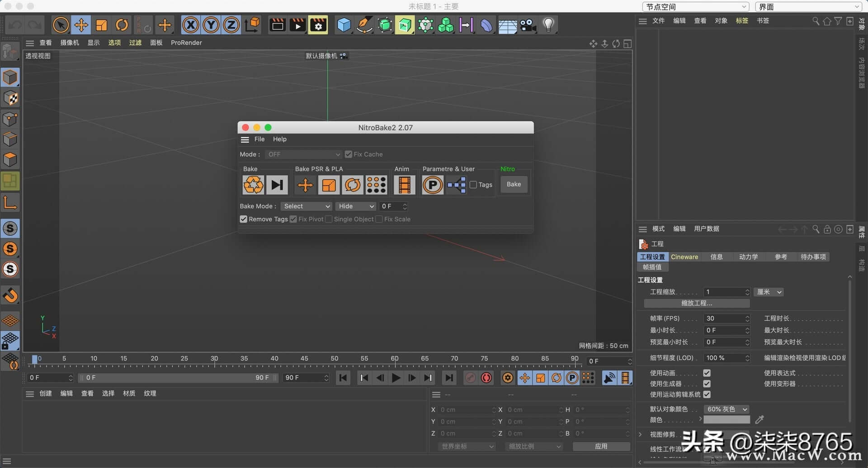This screenshot has width=868, height=468.
Task: Click the Light object icon in the toolbar
Action: (x=548, y=25)
